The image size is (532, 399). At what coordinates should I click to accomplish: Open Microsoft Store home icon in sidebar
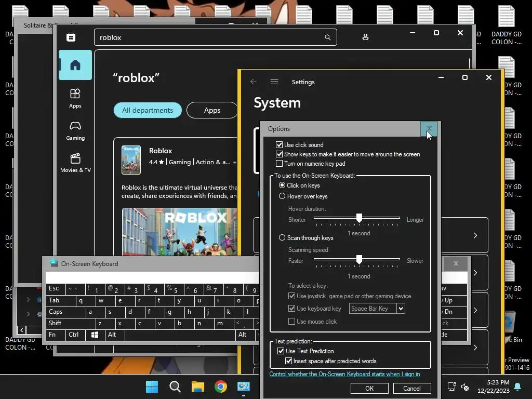pos(75,65)
